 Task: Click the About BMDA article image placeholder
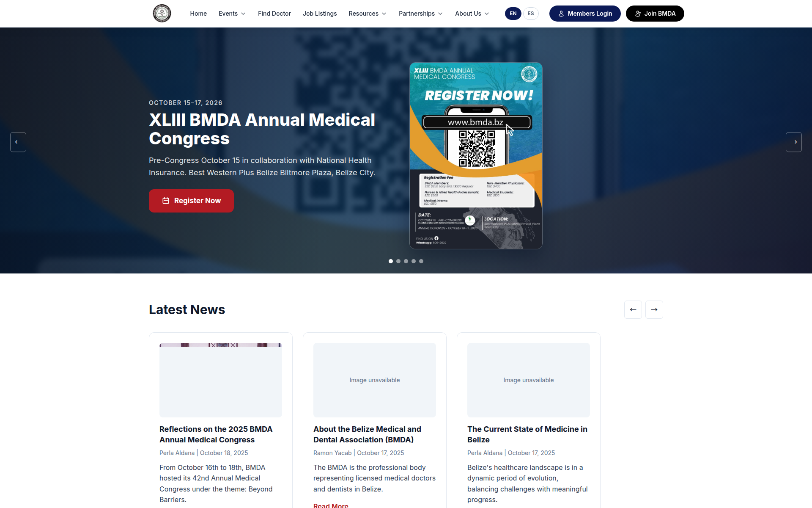point(375,380)
